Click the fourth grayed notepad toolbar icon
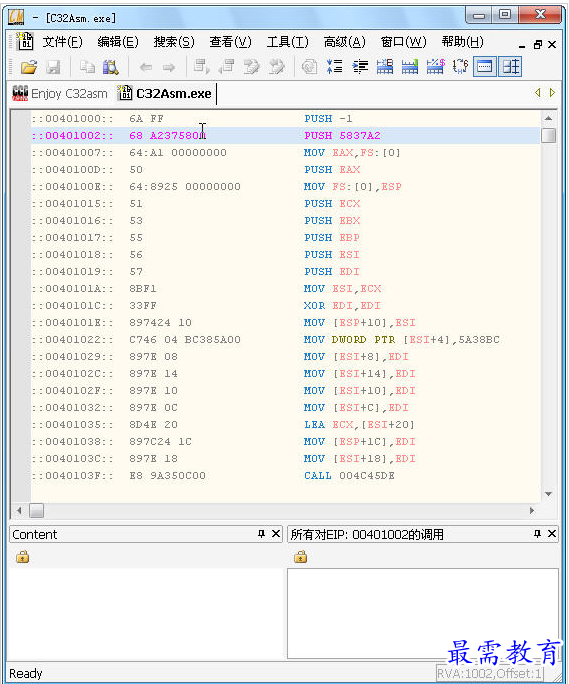 [276, 67]
